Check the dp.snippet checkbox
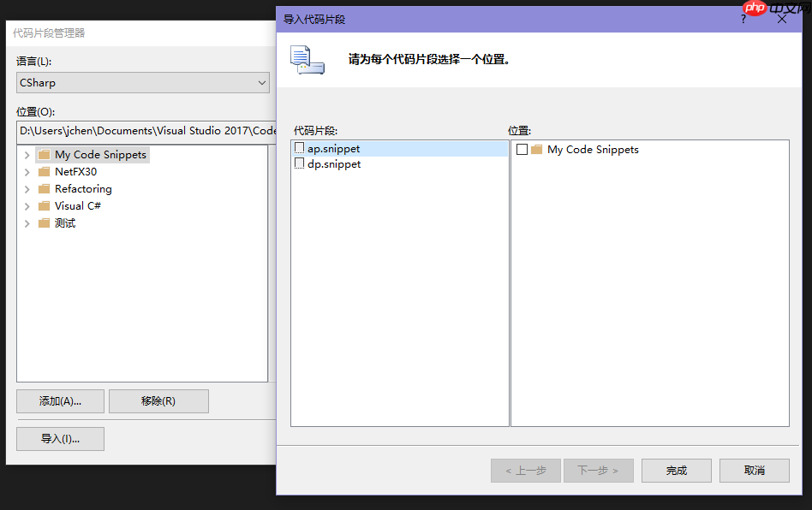 [301, 163]
